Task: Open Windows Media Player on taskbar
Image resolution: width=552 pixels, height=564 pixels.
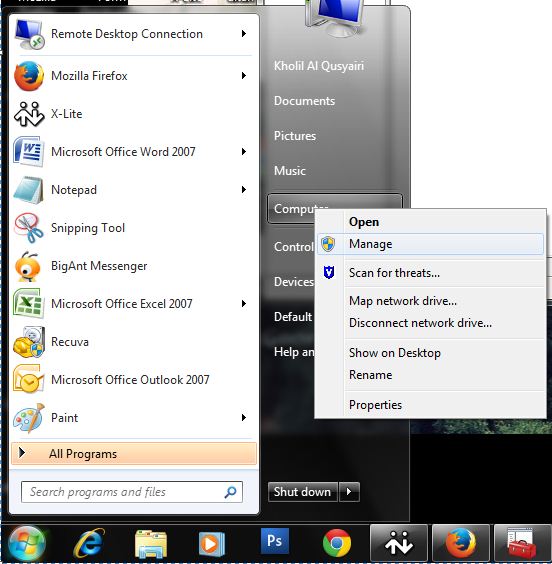Action: 212,544
